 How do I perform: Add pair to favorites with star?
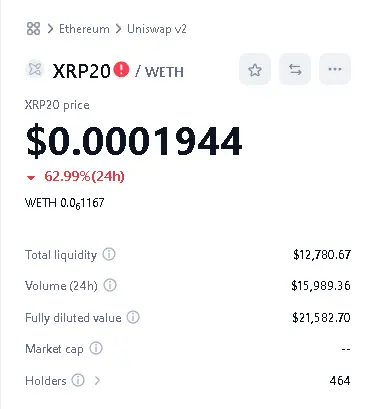pos(255,69)
